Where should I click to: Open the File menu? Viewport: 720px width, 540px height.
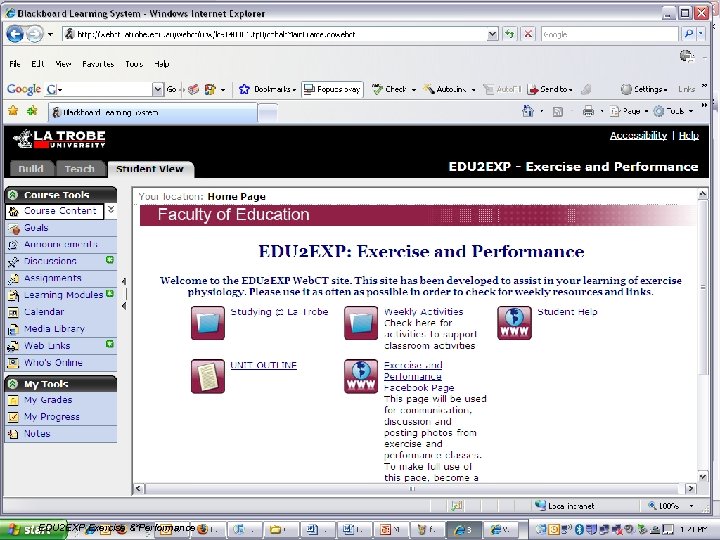(15, 64)
